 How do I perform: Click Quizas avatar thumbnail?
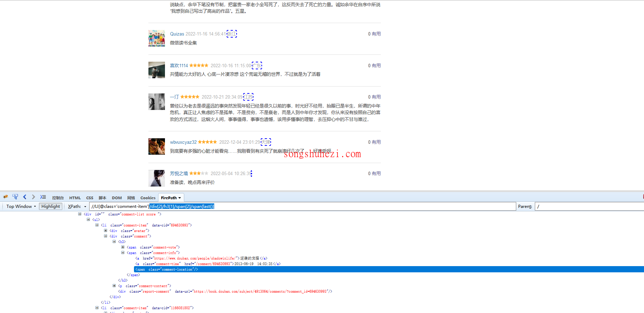(x=157, y=38)
